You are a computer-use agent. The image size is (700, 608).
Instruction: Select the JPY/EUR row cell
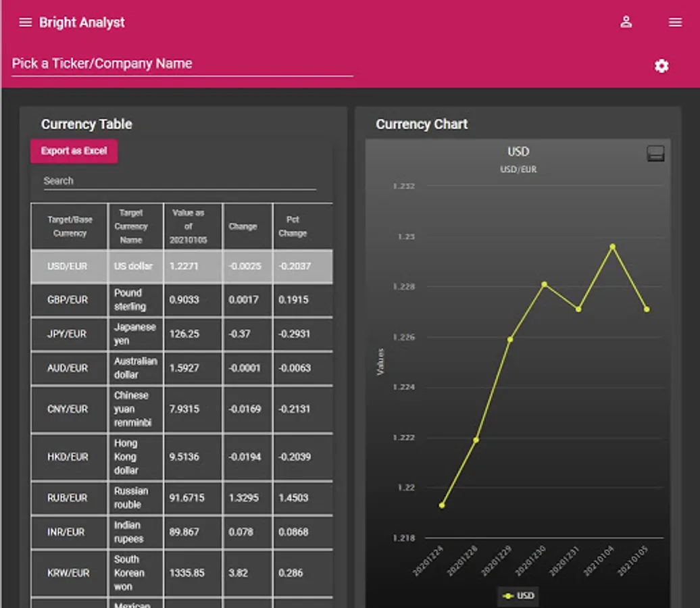tap(70, 334)
